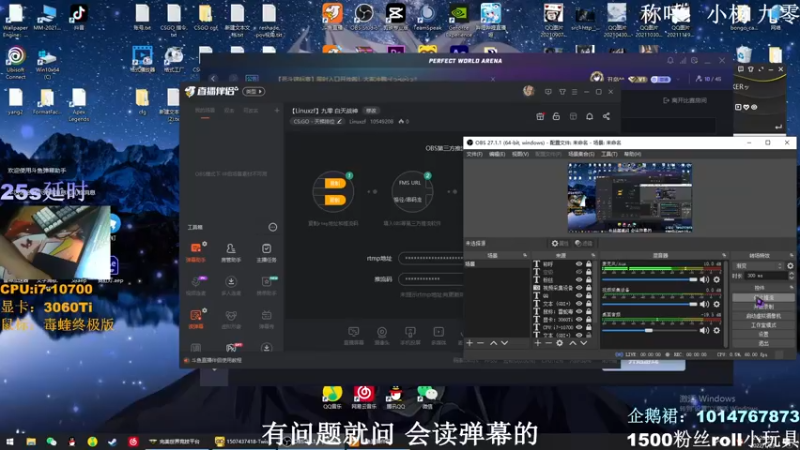Pop out OBS 混音器 dock panel icon

tap(724, 255)
